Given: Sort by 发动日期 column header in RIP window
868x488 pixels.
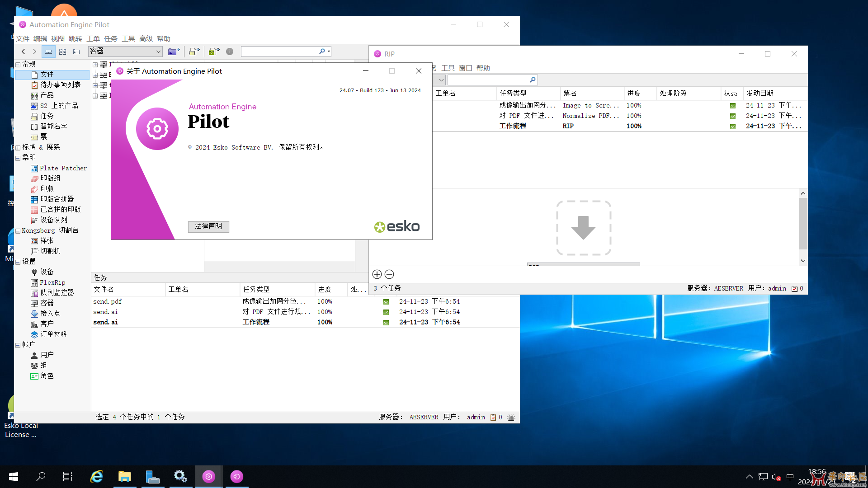Looking at the screenshot, I should 775,94.
